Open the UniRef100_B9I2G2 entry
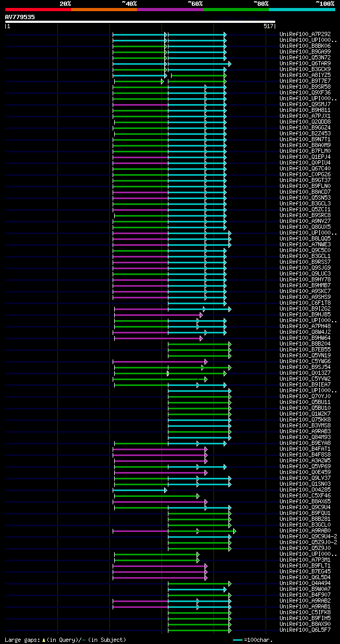 (x=306, y=308)
